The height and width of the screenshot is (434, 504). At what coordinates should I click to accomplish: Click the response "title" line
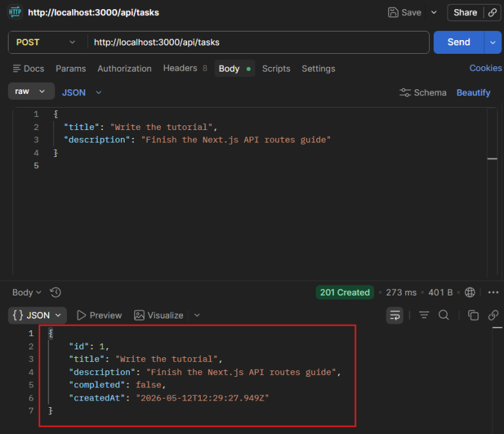(146, 359)
